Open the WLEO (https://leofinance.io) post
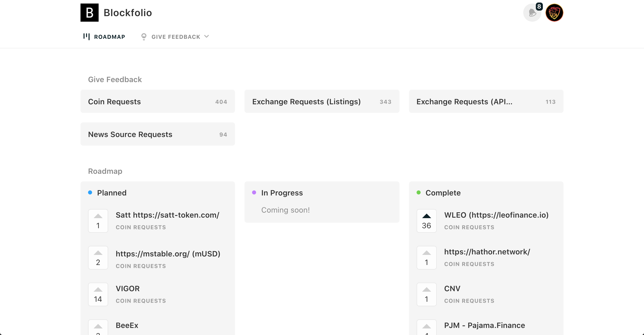 pos(496,215)
